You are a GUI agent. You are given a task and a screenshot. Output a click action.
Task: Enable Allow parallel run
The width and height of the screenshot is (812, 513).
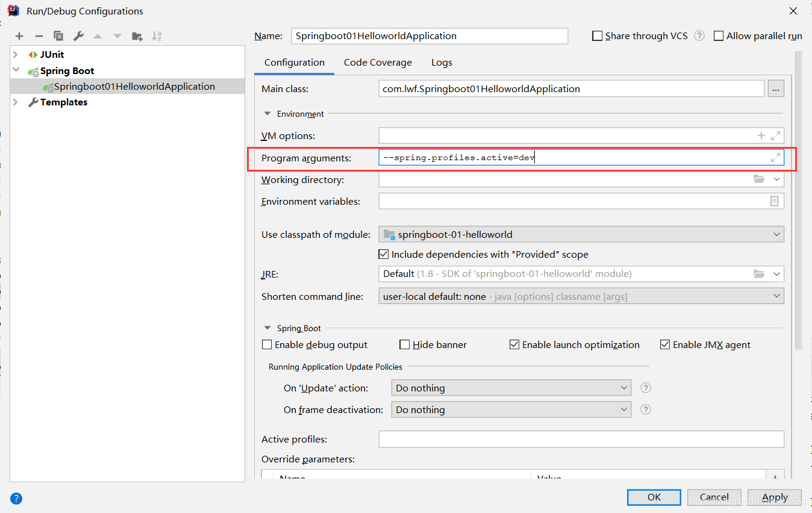[x=719, y=36]
